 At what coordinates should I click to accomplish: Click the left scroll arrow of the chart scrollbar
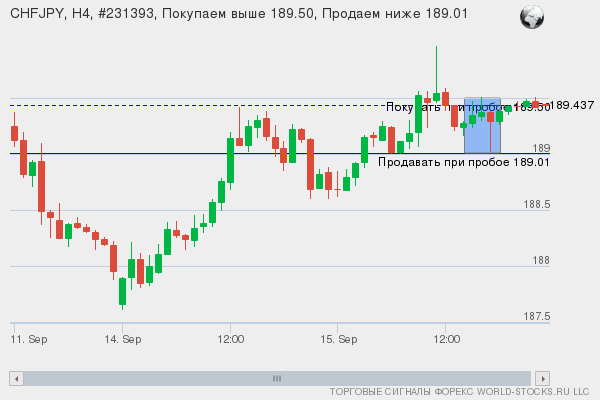click(16, 379)
